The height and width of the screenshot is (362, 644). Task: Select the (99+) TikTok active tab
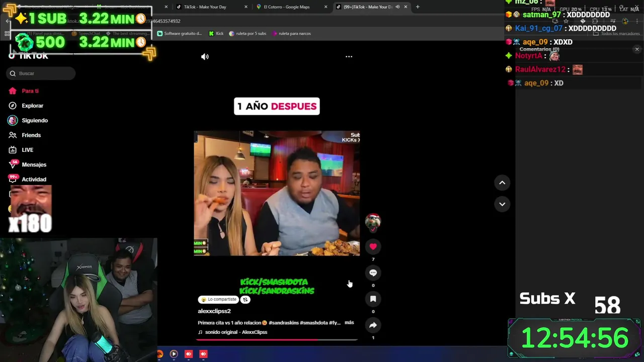point(371,7)
